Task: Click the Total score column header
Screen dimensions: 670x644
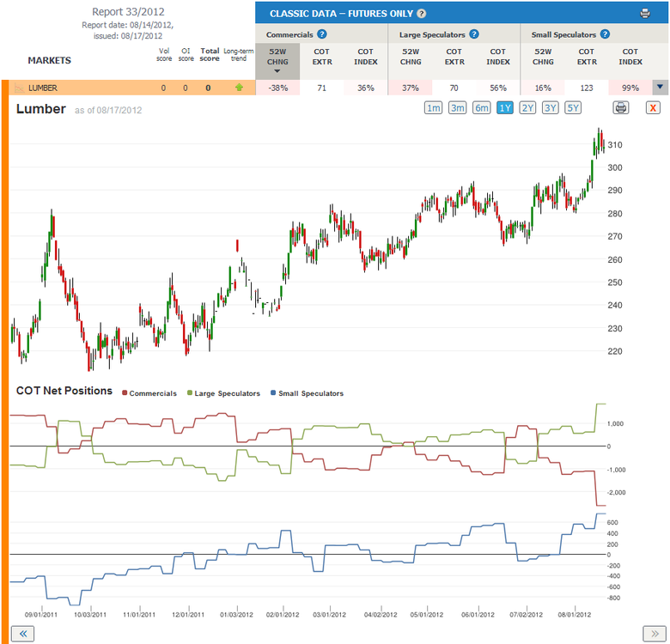Action: click(x=210, y=54)
